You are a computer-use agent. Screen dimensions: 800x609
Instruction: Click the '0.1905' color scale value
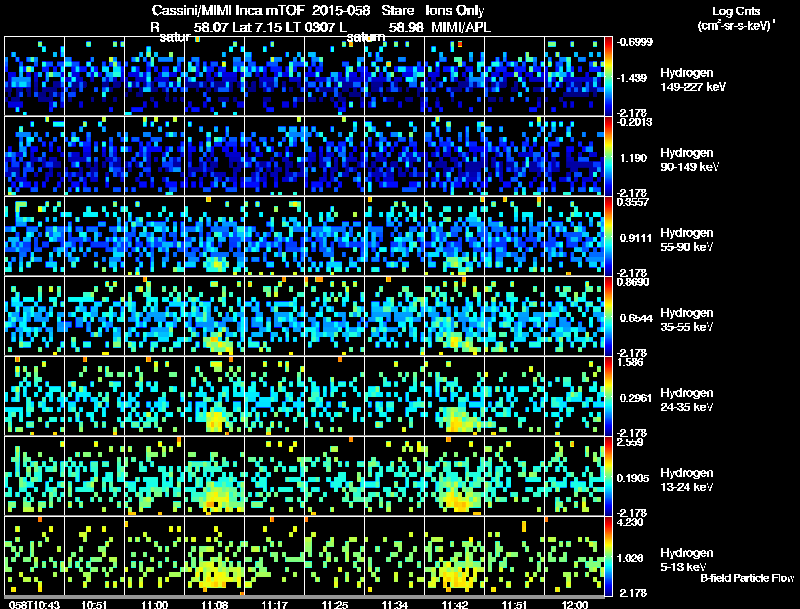pyautogui.click(x=633, y=478)
